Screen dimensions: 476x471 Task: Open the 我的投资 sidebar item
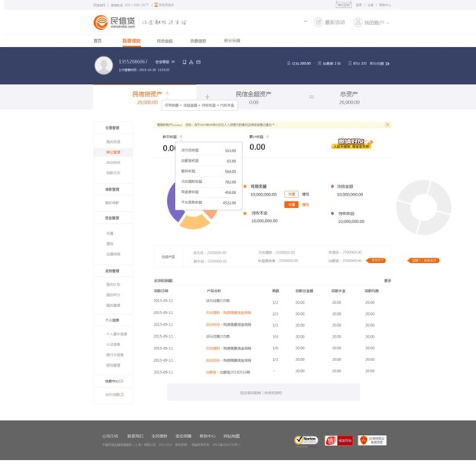pos(113,141)
